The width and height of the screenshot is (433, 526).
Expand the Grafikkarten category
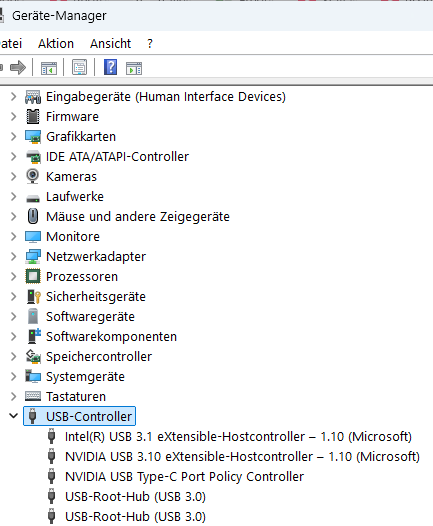[x=13, y=137]
